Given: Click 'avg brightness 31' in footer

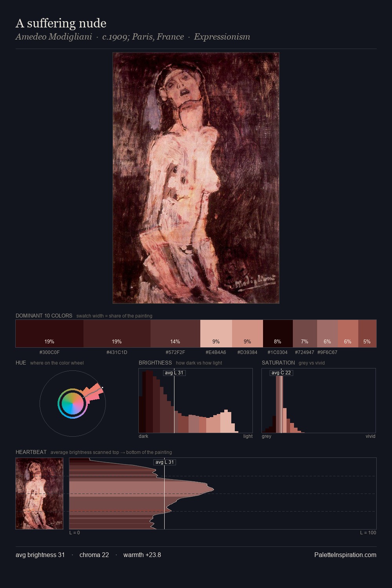Looking at the screenshot, I should [x=40, y=555].
